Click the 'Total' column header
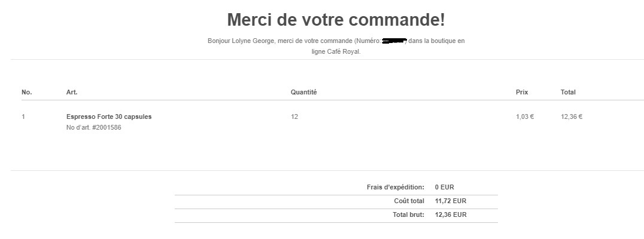Image resolution: width=644 pixels, height=239 pixels. [568, 92]
